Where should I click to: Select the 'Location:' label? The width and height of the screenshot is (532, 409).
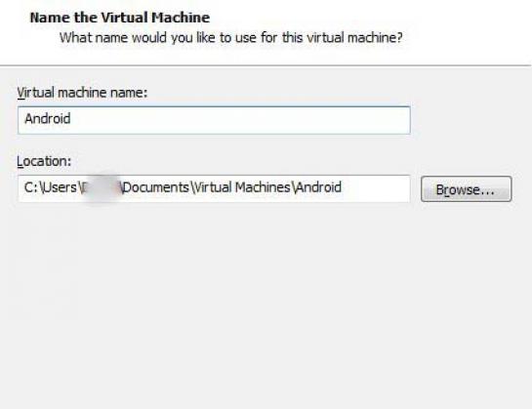(44, 161)
